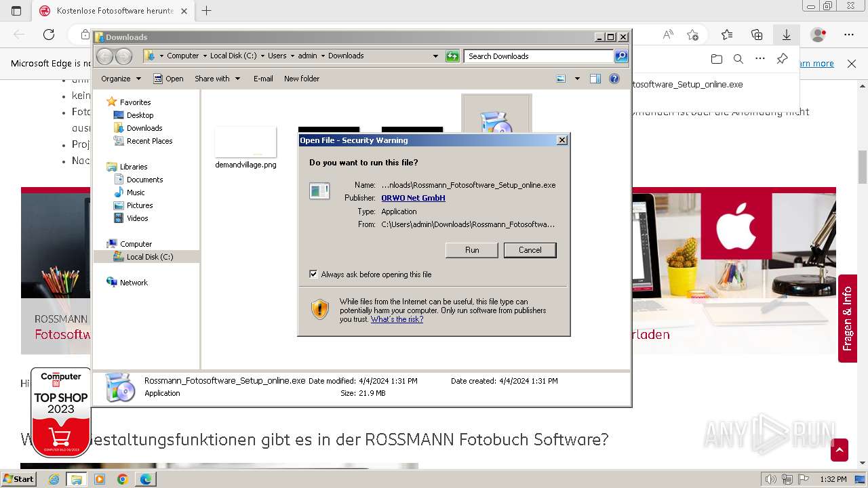Click the security shield warning icon

click(320, 310)
